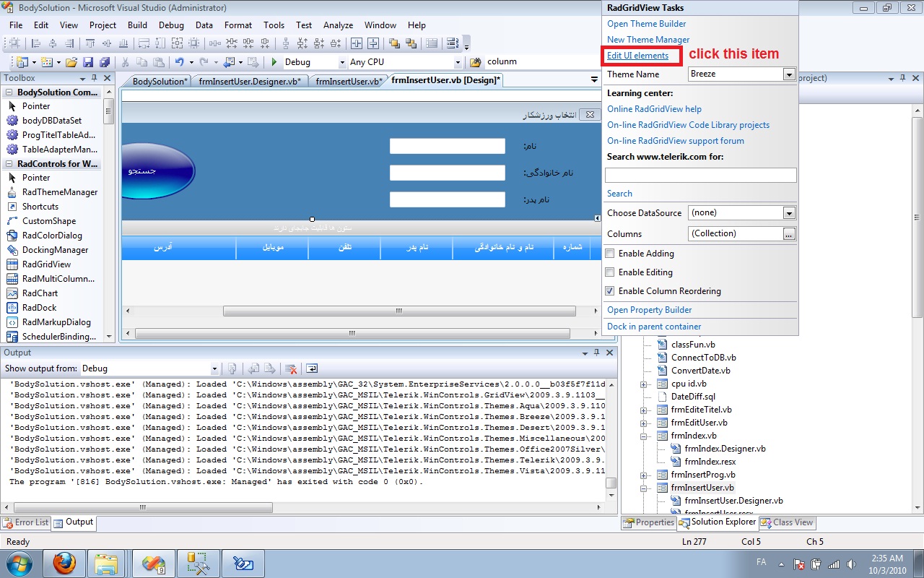924x578 pixels.
Task: Toggle Word Wrap icon in Output panel
Action: pyautogui.click(x=312, y=368)
